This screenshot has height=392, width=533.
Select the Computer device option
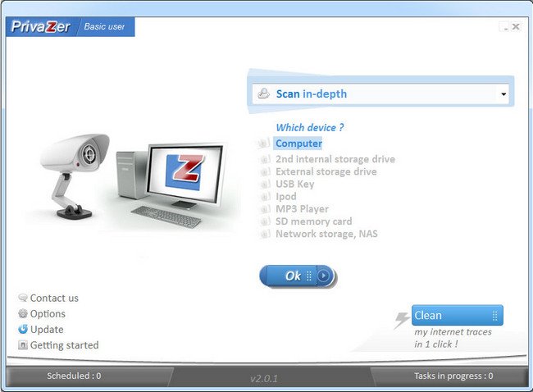click(298, 144)
